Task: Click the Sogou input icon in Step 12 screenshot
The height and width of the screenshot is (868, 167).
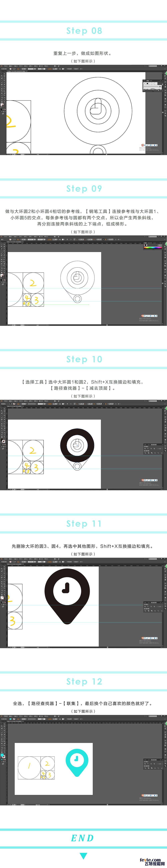Action: click(143, 796)
